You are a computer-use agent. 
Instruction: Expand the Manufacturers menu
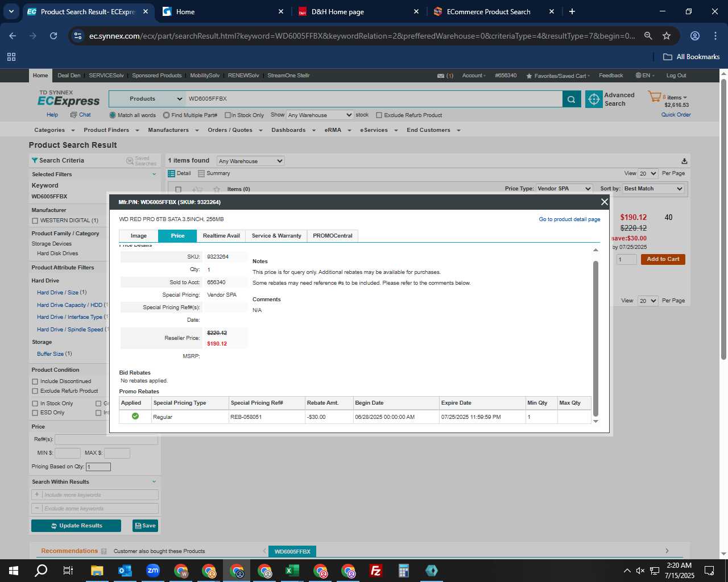[173, 130]
